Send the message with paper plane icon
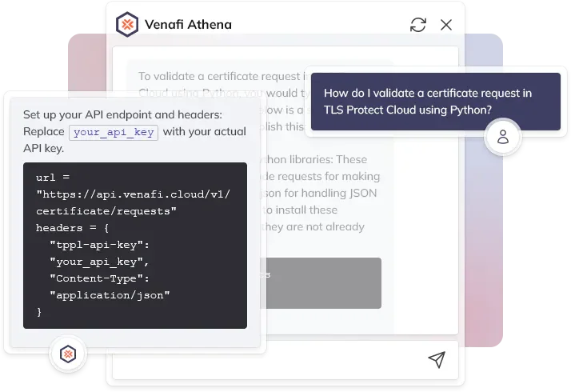This screenshot has height=392, width=571. click(437, 359)
